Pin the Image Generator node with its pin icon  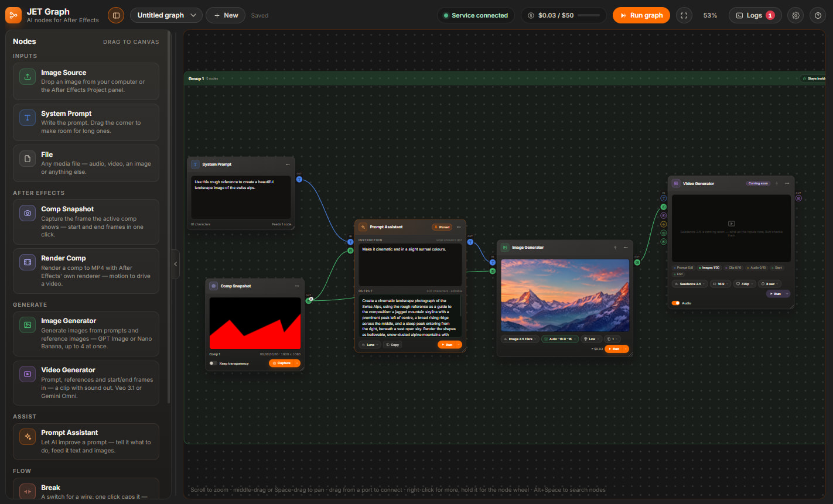tap(615, 248)
